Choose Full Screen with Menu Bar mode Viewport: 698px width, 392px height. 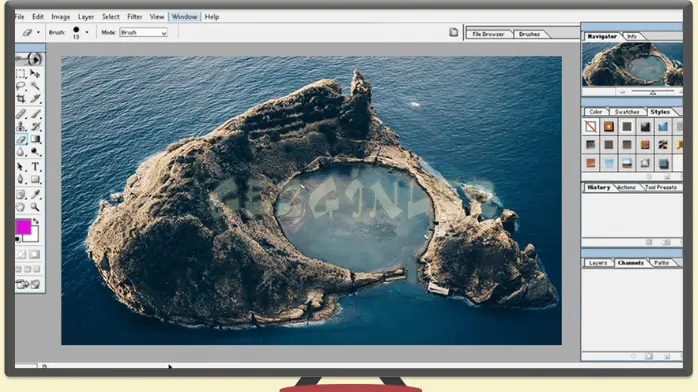pos(28,269)
